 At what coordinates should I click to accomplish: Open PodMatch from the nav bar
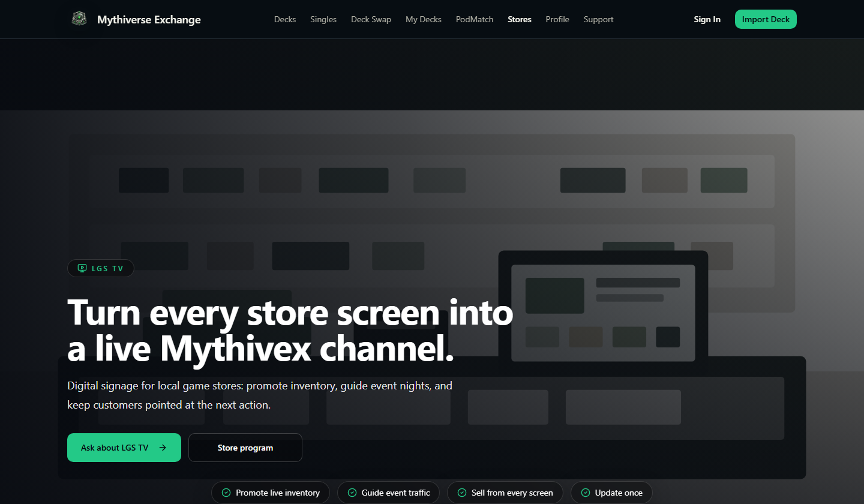click(475, 19)
